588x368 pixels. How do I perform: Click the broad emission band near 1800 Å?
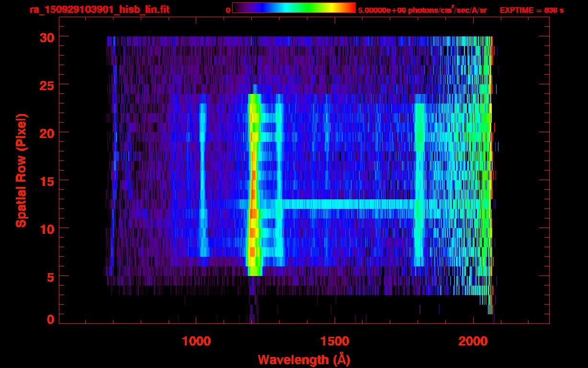[419, 184]
